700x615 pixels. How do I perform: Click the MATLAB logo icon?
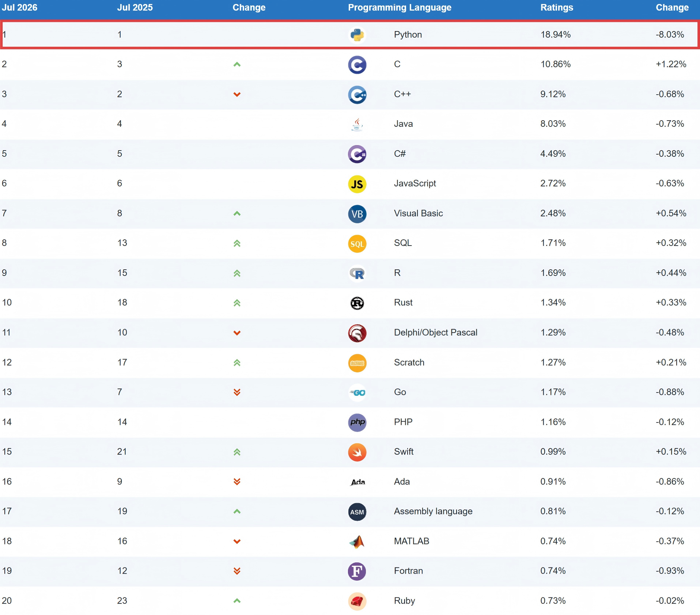[357, 542]
